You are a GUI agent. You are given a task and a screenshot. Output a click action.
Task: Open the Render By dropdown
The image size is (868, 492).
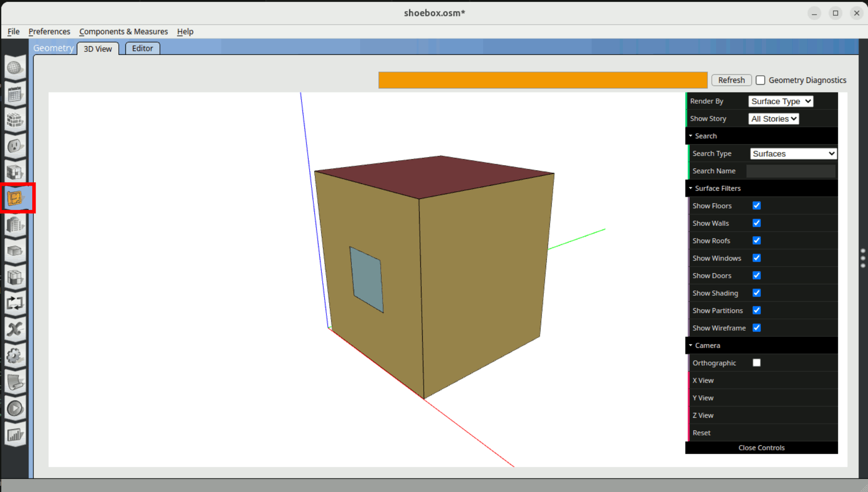coord(781,101)
